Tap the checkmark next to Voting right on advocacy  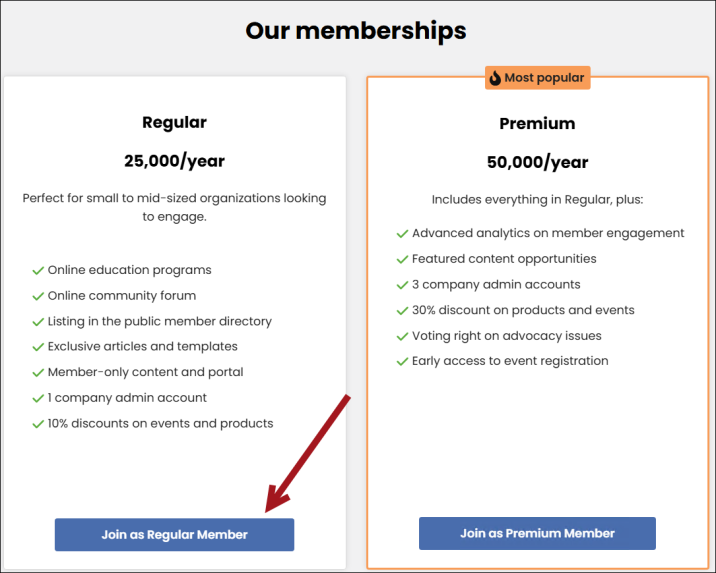click(x=402, y=336)
